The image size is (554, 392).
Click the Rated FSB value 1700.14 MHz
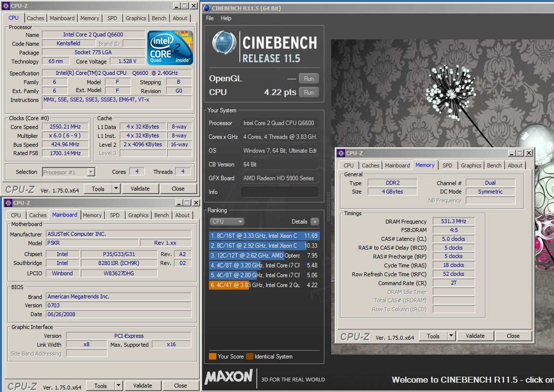pyautogui.click(x=65, y=153)
